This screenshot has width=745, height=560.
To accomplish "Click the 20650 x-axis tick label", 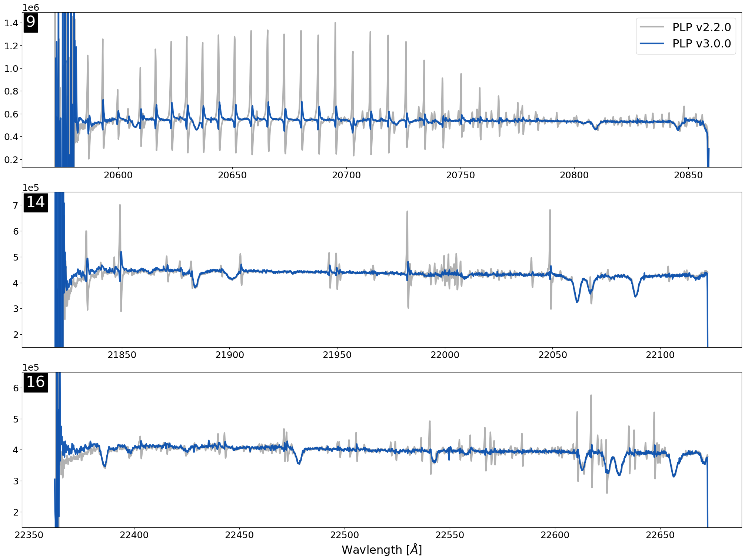I will tap(232, 175).
